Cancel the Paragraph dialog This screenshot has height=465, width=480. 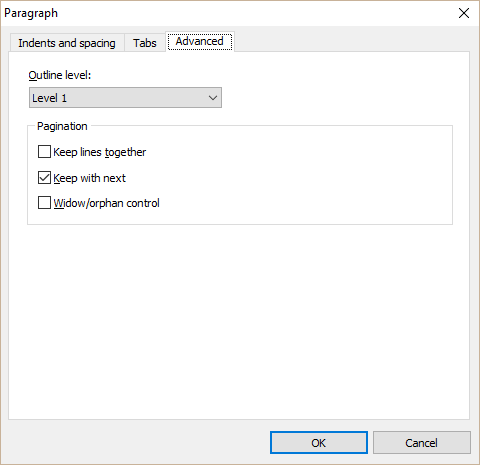[422, 443]
